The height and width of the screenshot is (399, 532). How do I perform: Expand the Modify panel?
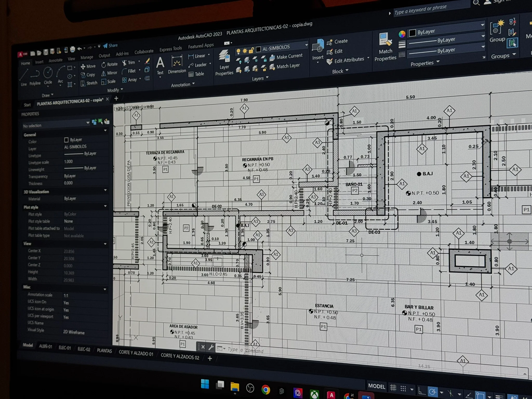(115, 90)
